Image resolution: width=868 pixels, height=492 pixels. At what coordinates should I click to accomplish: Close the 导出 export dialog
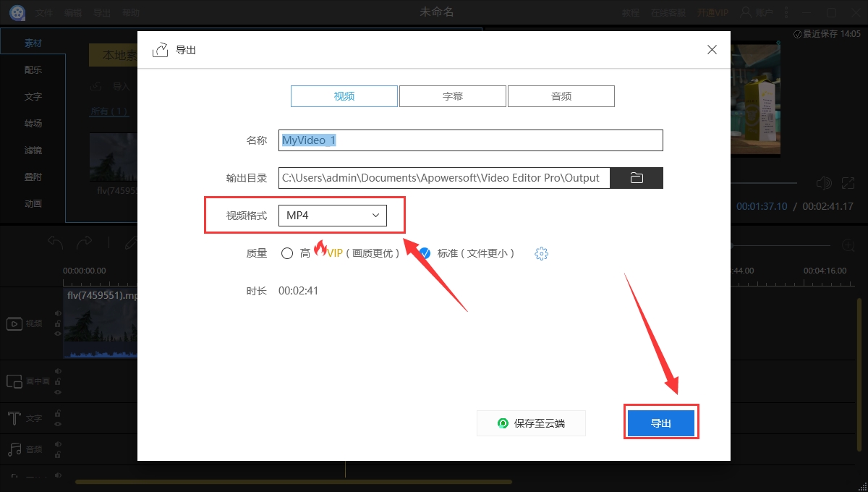(712, 50)
